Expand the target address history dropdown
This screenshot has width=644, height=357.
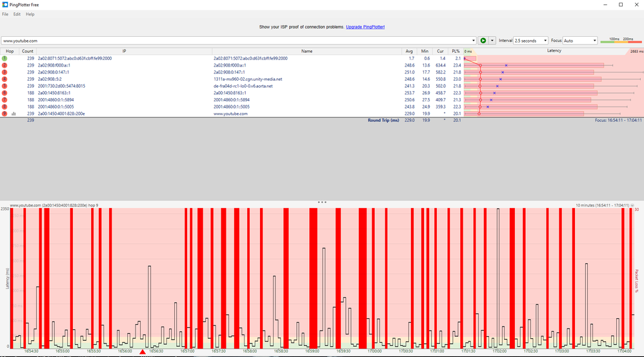(474, 41)
